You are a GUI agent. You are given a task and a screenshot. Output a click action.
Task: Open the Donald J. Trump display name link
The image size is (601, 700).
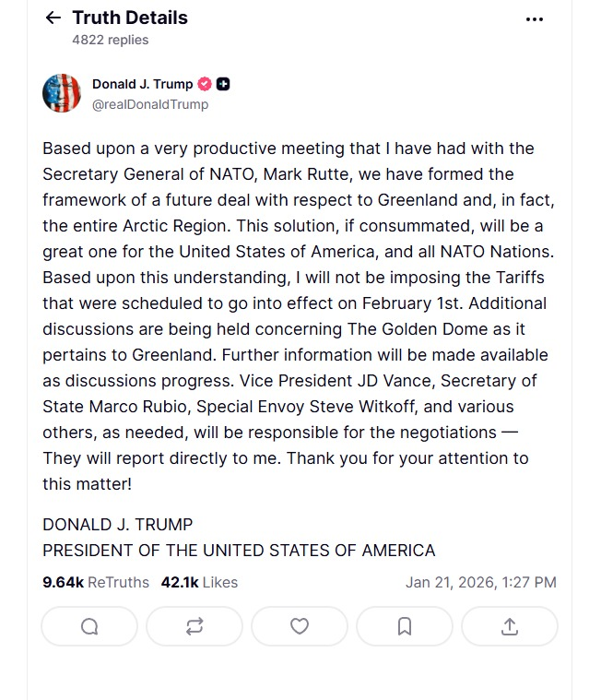click(x=142, y=84)
